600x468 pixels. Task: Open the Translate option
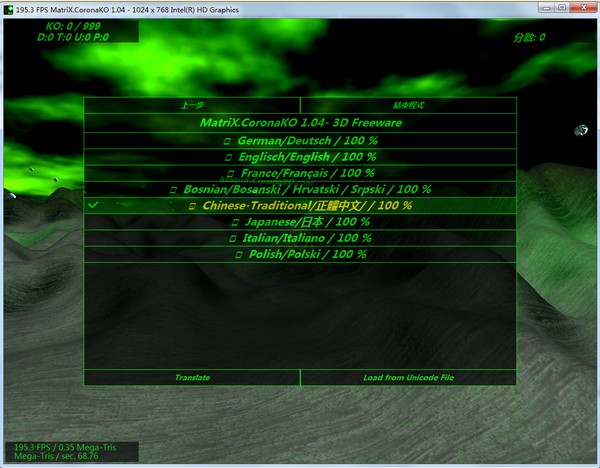pyautogui.click(x=192, y=377)
